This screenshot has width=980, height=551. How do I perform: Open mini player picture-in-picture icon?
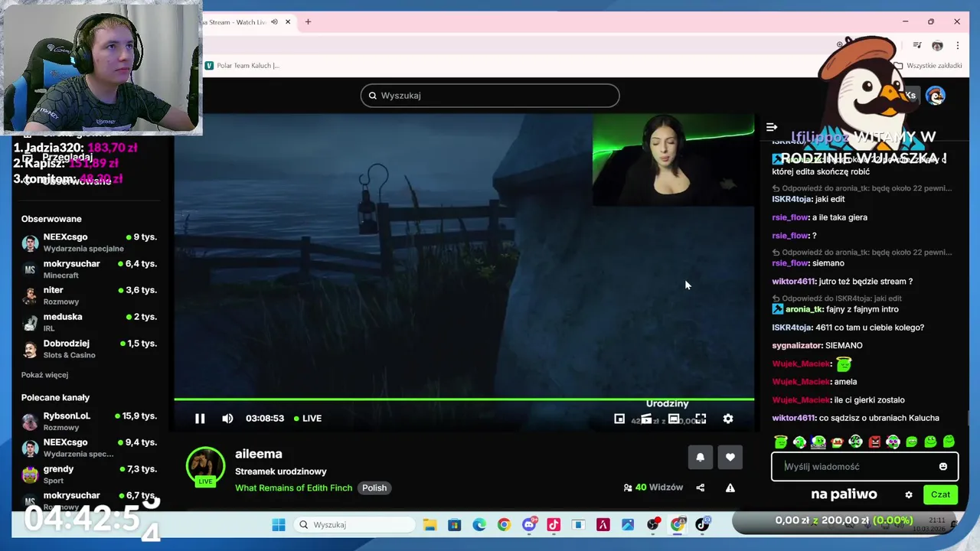click(619, 419)
